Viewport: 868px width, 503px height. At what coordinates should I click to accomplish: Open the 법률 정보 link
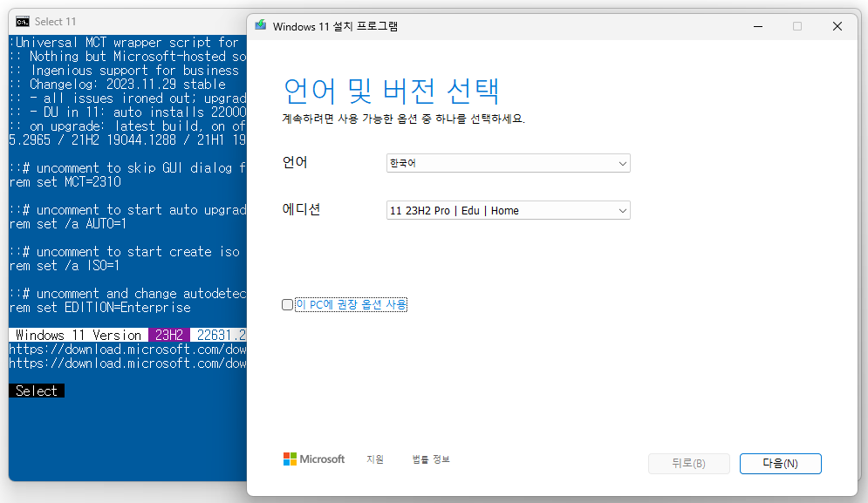431,459
